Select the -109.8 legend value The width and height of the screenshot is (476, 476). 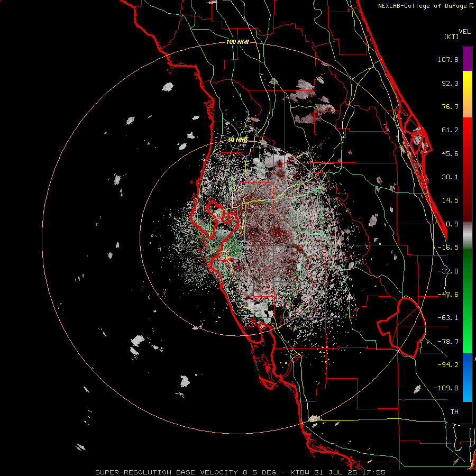[x=446, y=388]
